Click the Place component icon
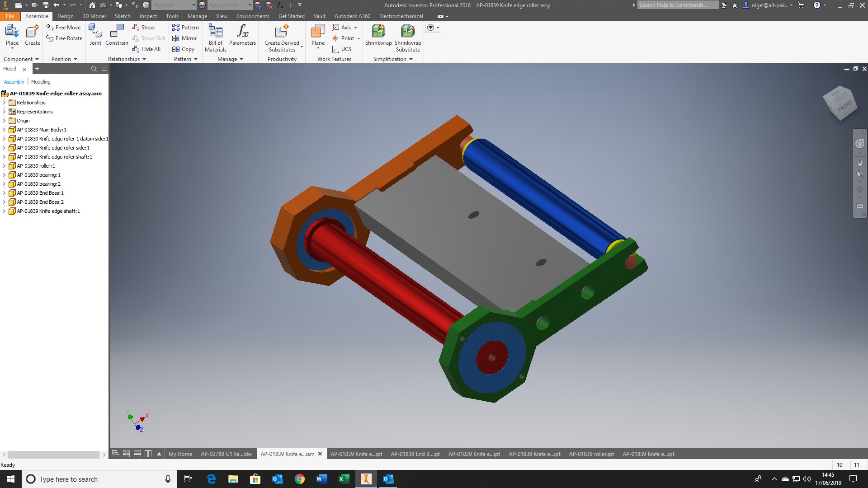 pyautogui.click(x=12, y=32)
